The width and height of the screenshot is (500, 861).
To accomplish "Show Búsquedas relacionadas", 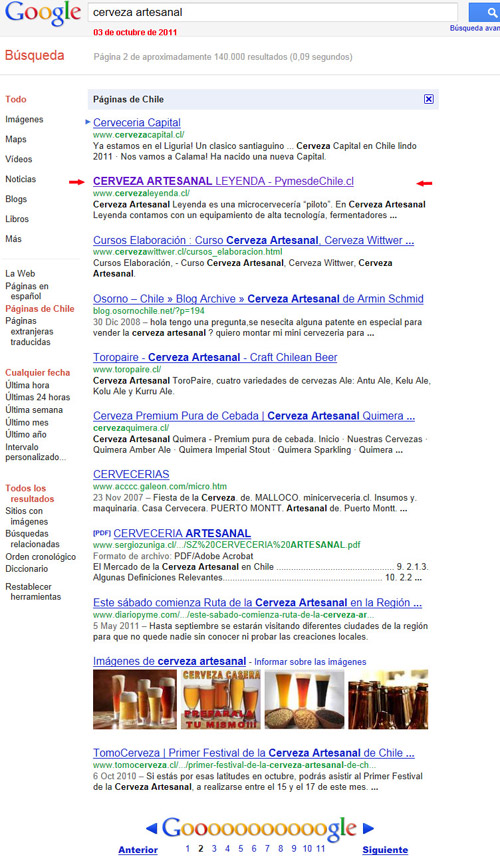I will click(32, 539).
